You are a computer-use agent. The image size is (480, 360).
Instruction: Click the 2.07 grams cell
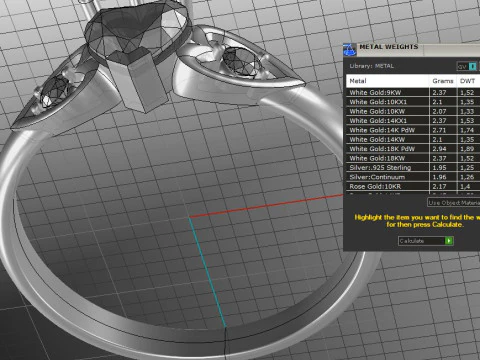[443, 111]
